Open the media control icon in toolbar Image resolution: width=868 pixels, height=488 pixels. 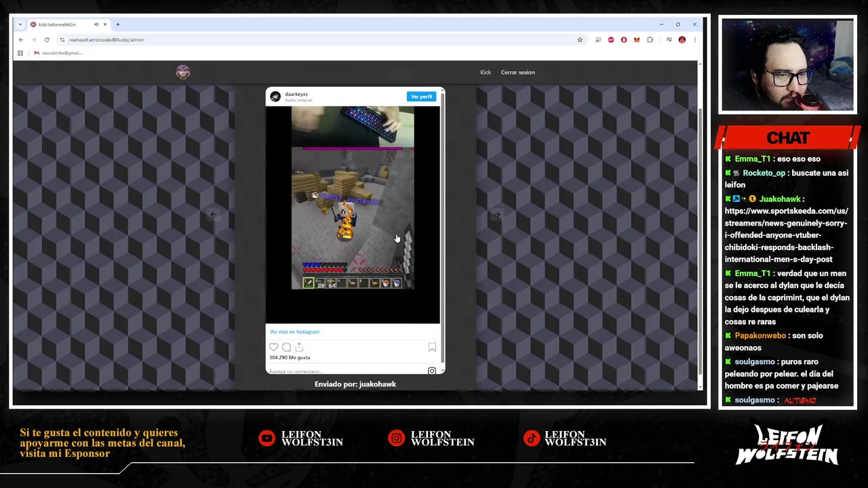pos(669,40)
